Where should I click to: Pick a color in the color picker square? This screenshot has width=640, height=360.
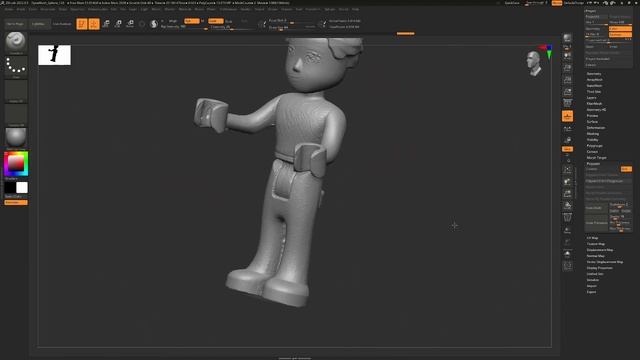pos(16,164)
